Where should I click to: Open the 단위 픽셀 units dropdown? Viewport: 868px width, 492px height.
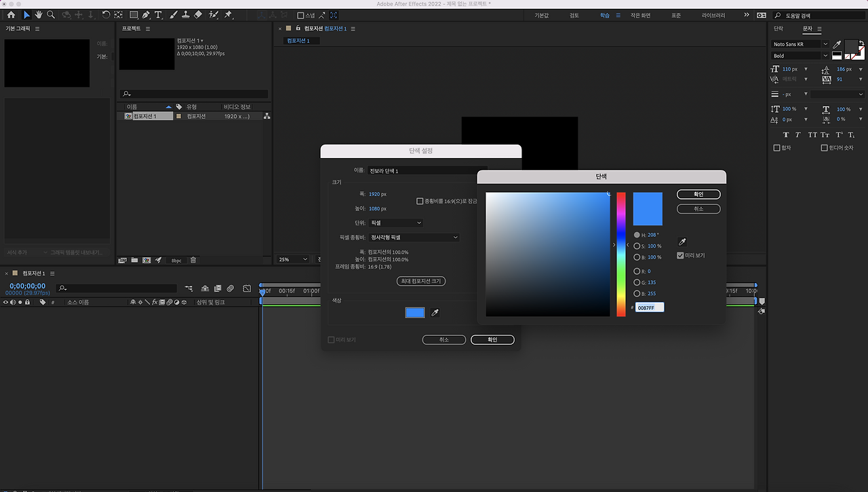tap(396, 223)
